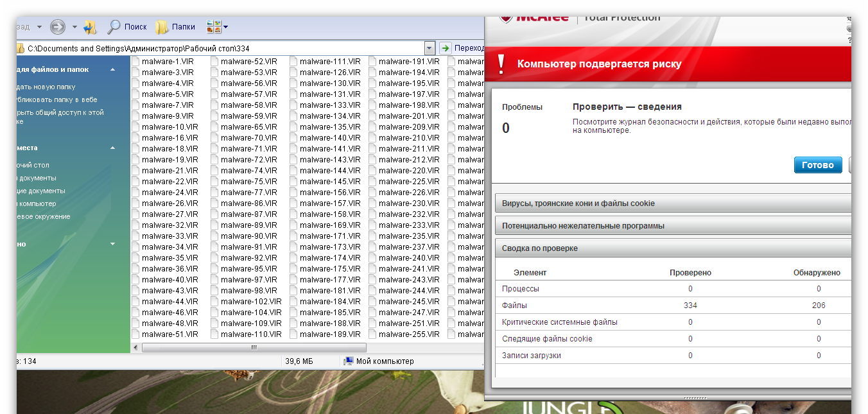
Task: Click the red exclamation warning icon in McAfee
Action: 502,64
